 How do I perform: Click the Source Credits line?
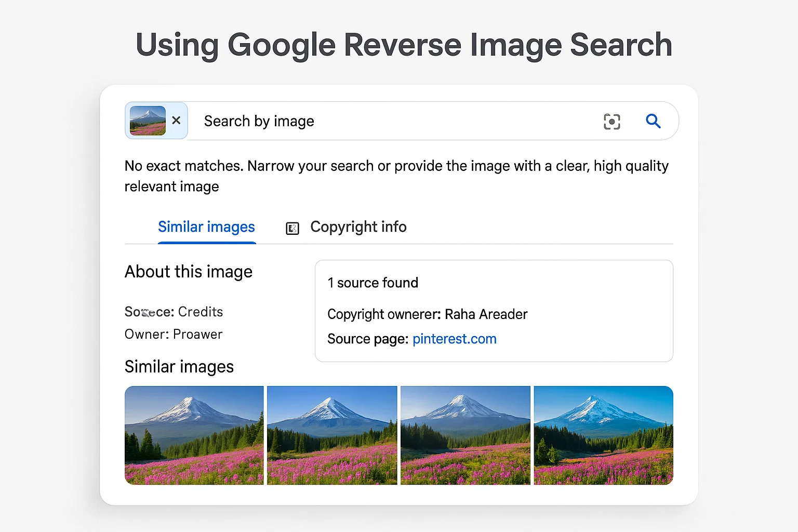tap(174, 312)
